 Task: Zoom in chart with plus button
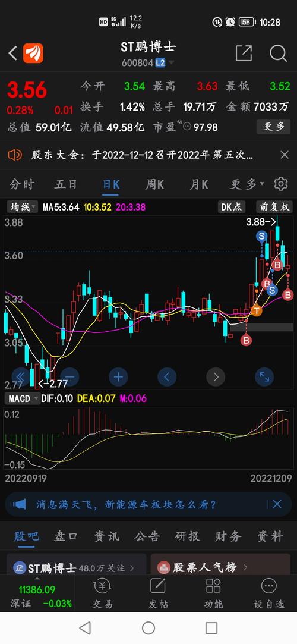pyautogui.click(x=119, y=376)
